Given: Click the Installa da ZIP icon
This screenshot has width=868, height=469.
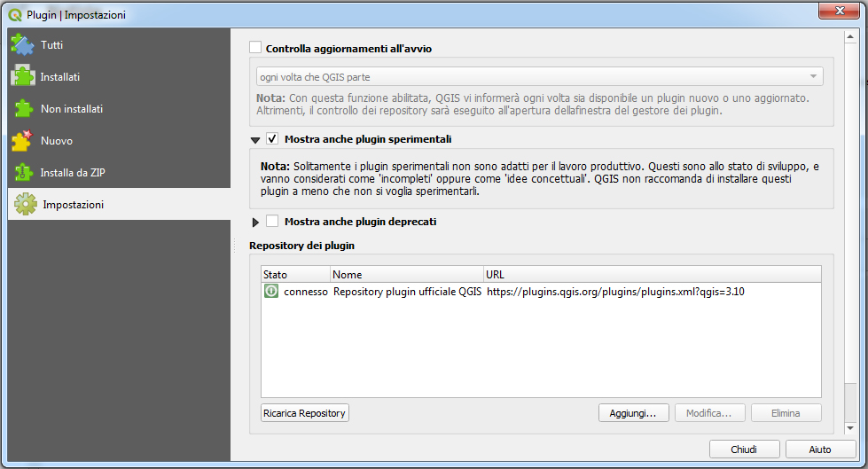Looking at the screenshot, I should click(23, 173).
